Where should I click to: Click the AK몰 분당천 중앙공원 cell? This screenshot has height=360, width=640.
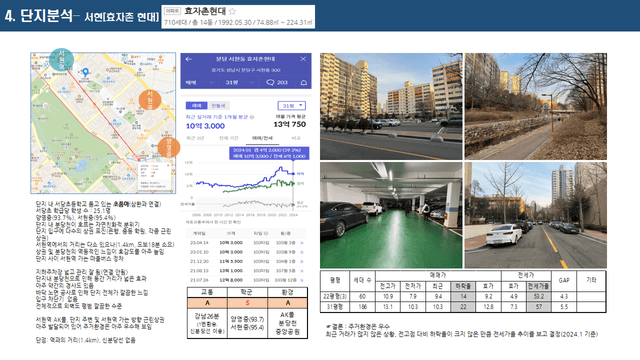pos(287,323)
